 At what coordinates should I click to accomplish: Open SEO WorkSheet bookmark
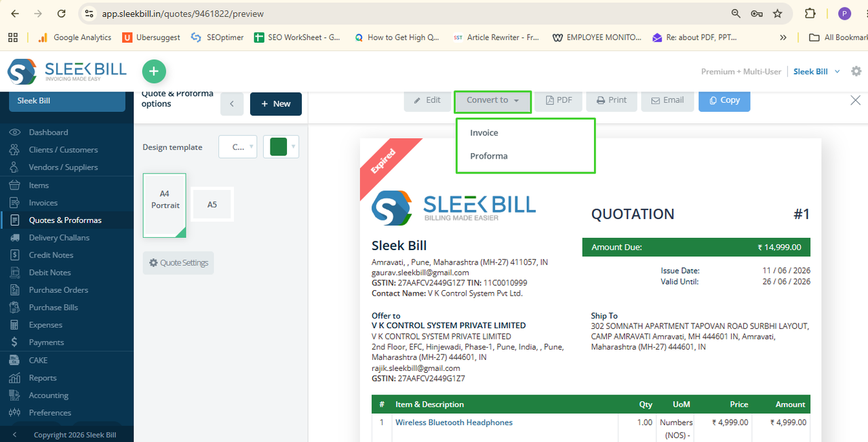(297, 37)
